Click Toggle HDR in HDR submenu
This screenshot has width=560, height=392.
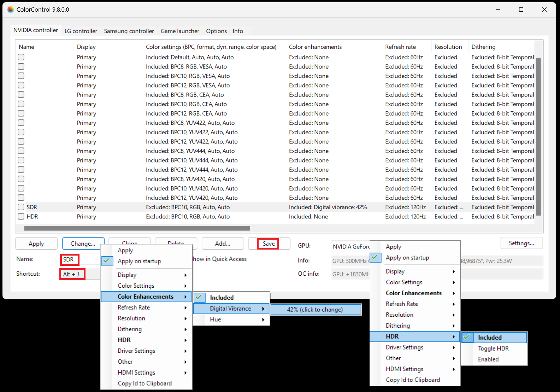[494, 349]
